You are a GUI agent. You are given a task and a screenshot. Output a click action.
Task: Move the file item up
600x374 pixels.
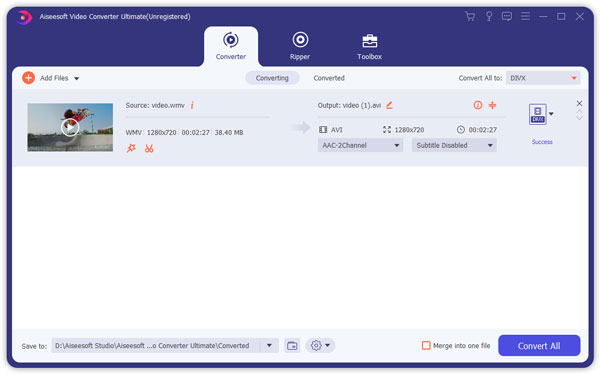(x=579, y=112)
